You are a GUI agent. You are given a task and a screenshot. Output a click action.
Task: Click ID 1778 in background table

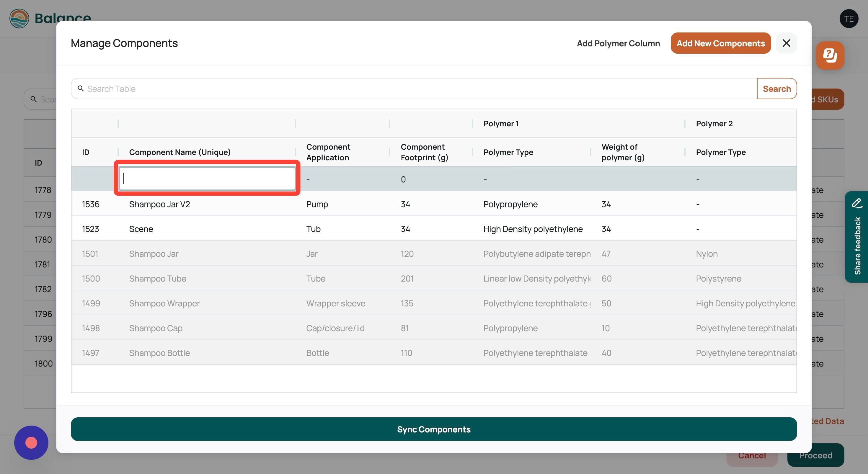click(x=43, y=190)
